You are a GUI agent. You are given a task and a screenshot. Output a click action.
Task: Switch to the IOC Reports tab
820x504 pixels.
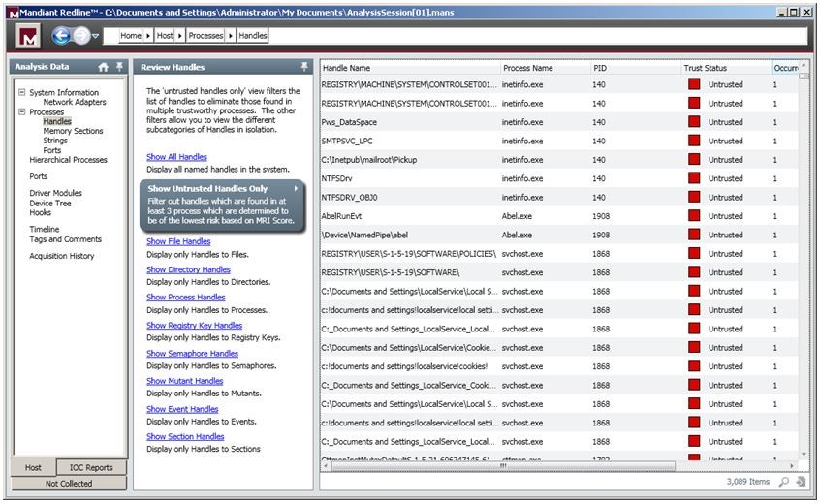(x=91, y=467)
